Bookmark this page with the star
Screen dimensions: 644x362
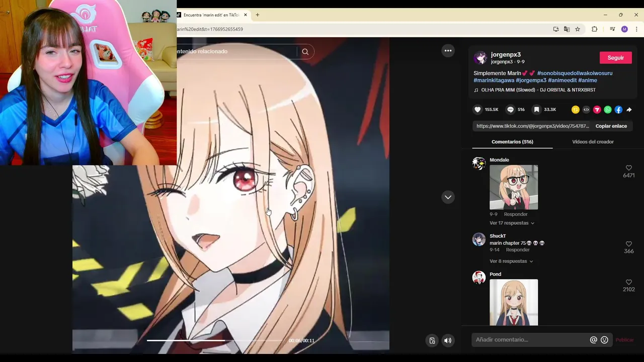pyautogui.click(x=578, y=29)
